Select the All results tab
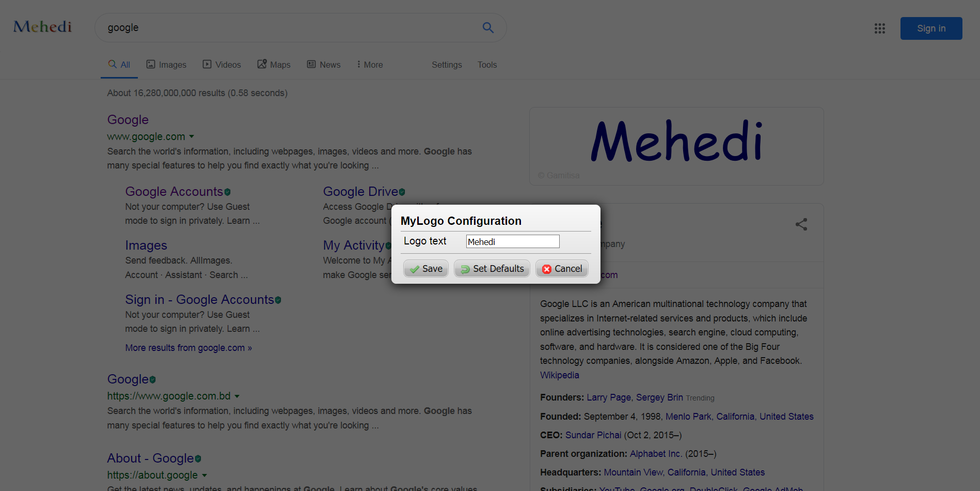This screenshot has height=491, width=980. coord(119,65)
